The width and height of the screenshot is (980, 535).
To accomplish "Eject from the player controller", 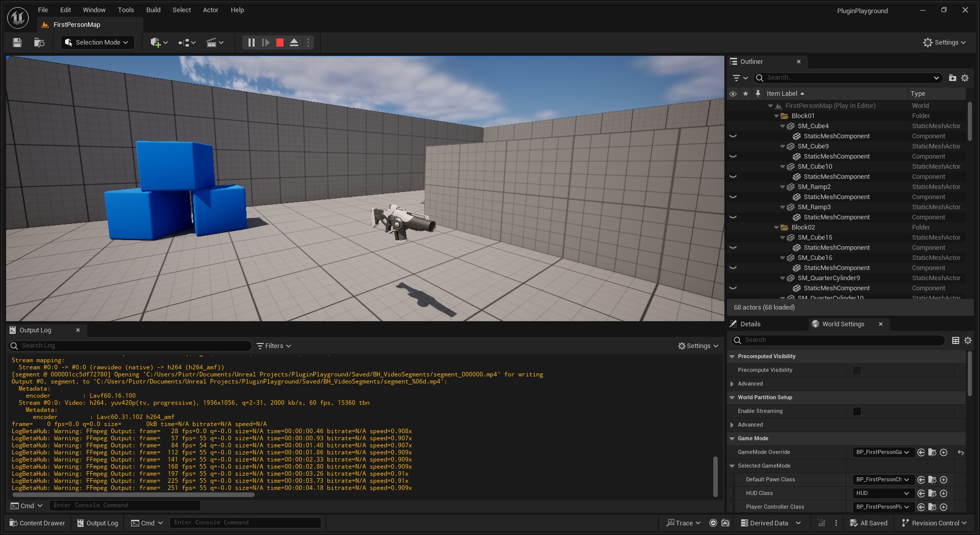I will click(x=294, y=43).
